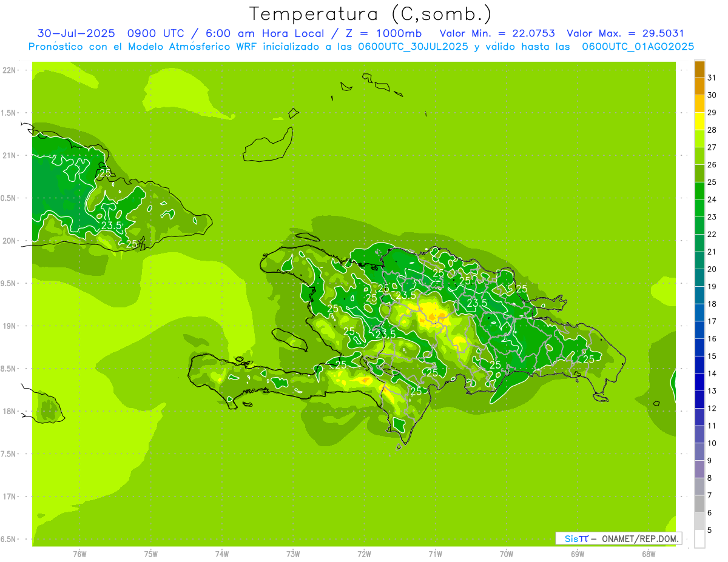Click the '23.5' contour label over eastern Cuba

(x=112, y=226)
